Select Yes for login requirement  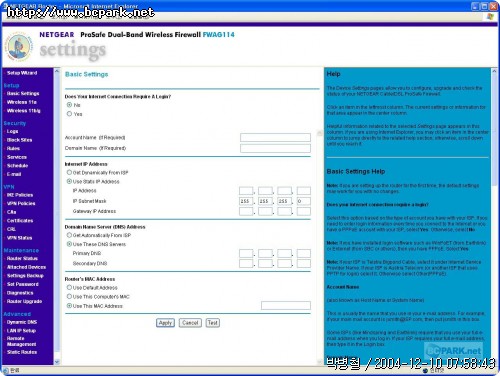click(69, 114)
